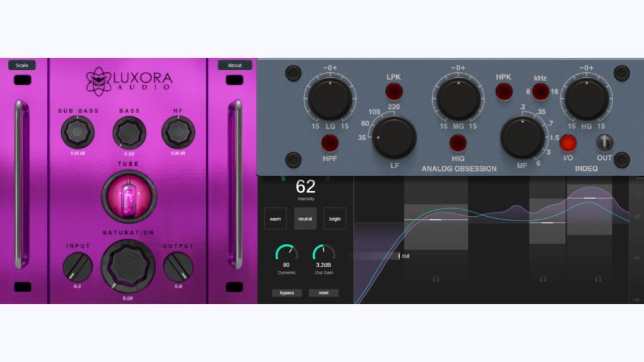
Task: Click the glowing tube graphic in TUBE section
Action: click(x=128, y=195)
